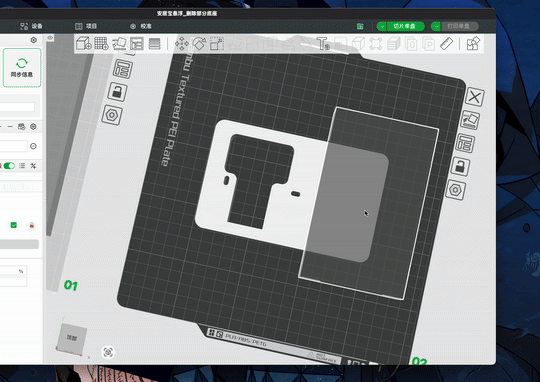Viewport: 540px width, 382px height.
Task: Close plate 02 with X icon
Action: (475, 97)
